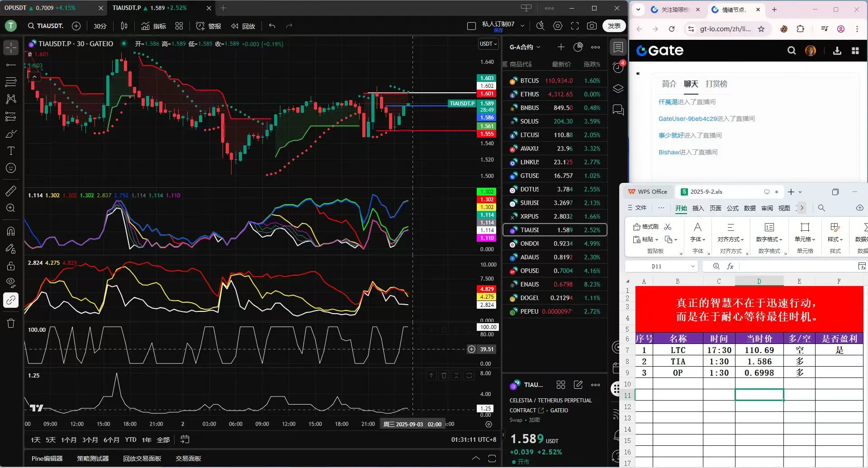Viewport: 868px width, 468px height.
Task: Open candlestick chart type selector
Action: (124, 26)
